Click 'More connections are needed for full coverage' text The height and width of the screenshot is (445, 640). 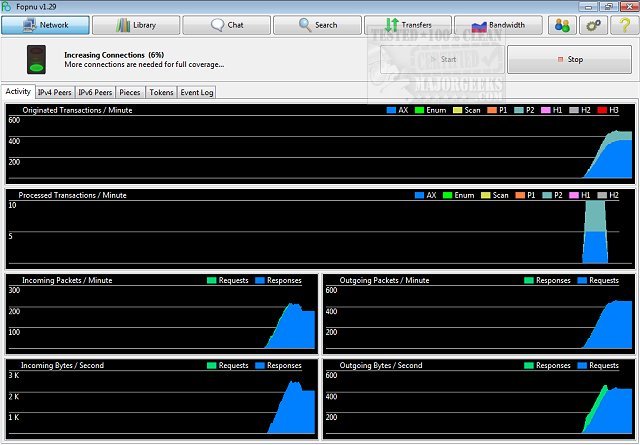click(x=144, y=65)
